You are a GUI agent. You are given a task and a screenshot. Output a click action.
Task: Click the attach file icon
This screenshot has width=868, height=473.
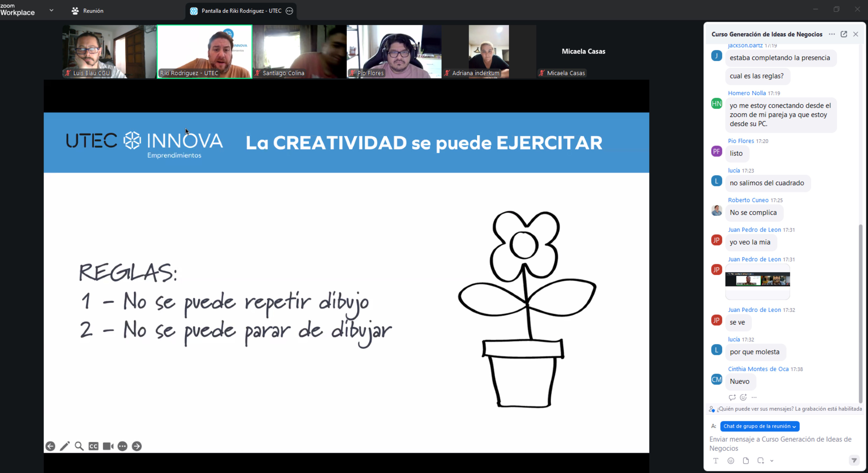(x=746, y=461)
